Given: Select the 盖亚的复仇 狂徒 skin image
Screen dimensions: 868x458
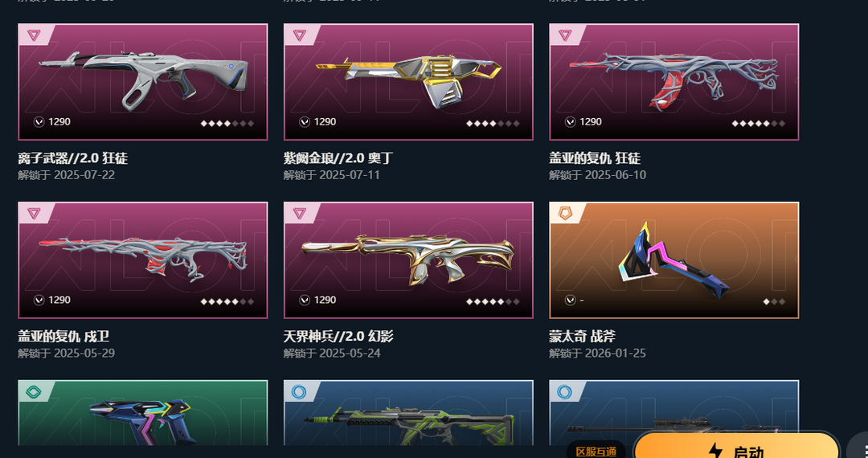Looking at the screenshot, I should click(x=674, y=82).
